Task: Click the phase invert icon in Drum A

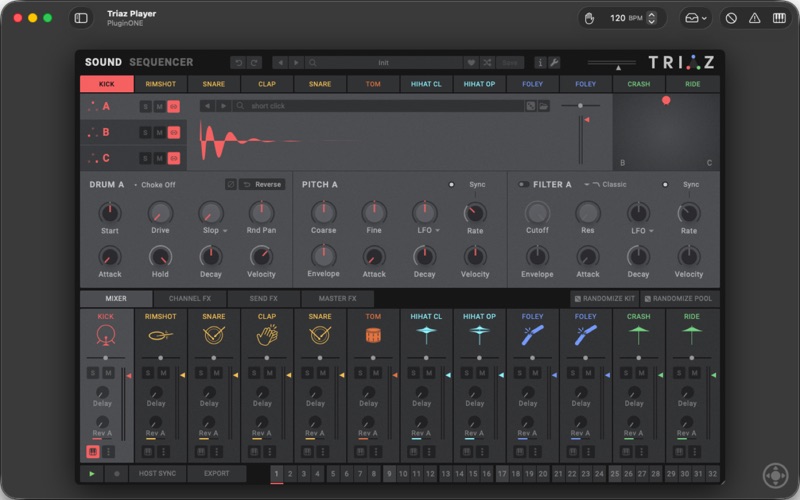Action: coord(231,185)
